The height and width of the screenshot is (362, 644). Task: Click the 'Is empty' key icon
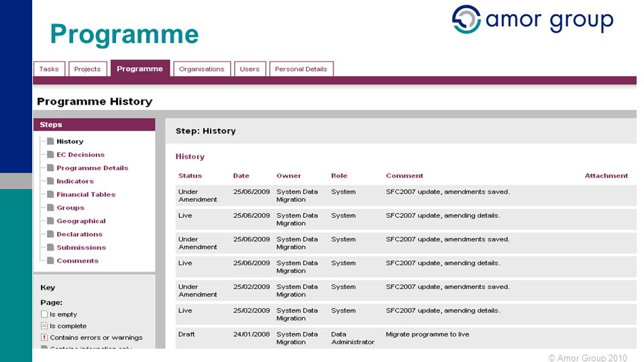click(44, 314)
